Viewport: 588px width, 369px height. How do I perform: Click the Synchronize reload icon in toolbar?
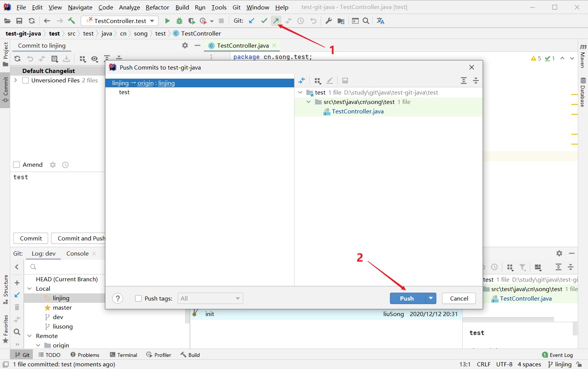(x=32, y=21)
